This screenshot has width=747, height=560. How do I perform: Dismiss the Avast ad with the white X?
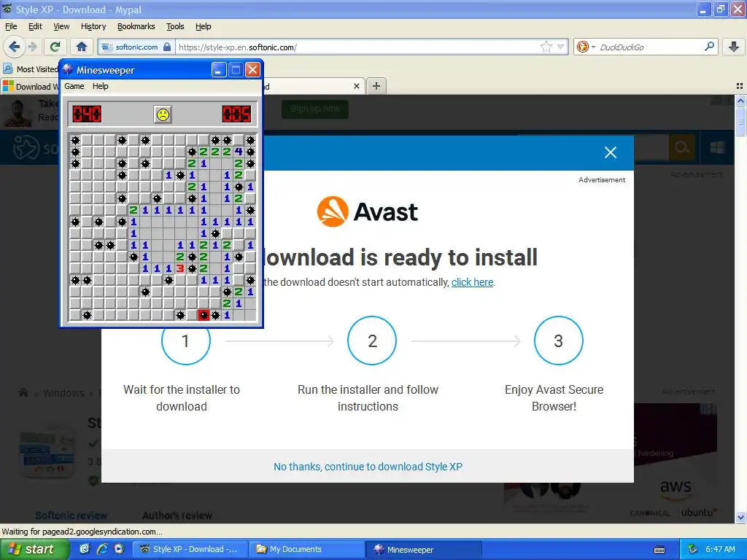click(x=611, y=152)
